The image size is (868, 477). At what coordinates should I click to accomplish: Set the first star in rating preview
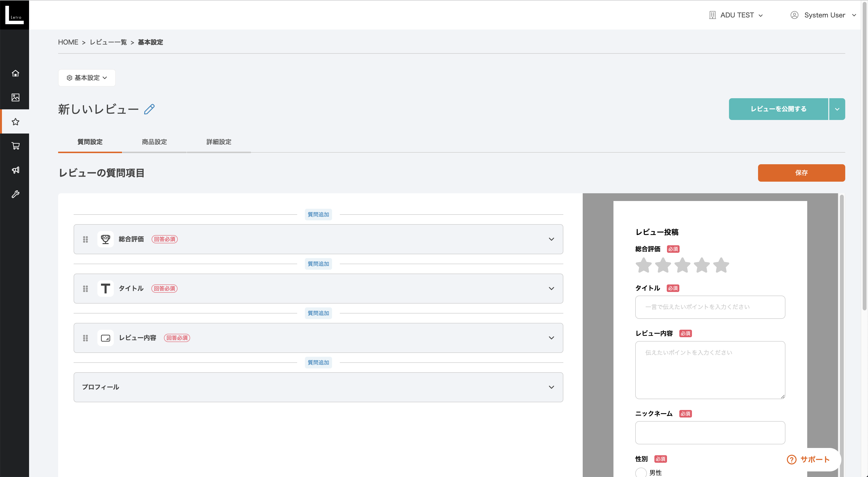pos(643,265)
